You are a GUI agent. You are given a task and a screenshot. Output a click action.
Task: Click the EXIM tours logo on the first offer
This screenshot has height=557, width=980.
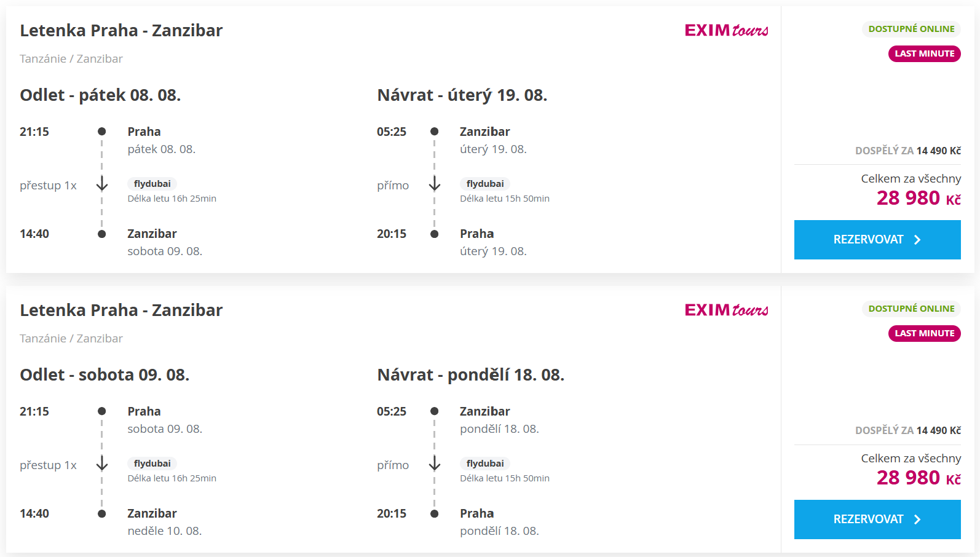[726, 30]
